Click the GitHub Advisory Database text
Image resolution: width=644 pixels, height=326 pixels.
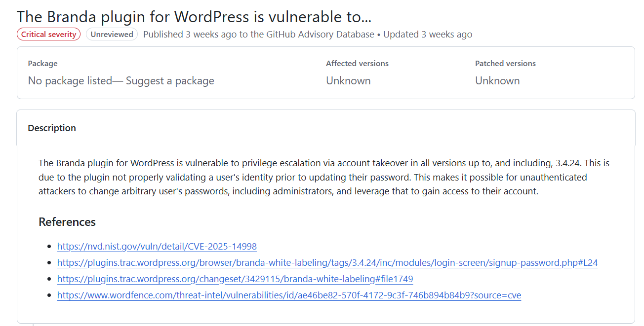(x=321, y=35)
